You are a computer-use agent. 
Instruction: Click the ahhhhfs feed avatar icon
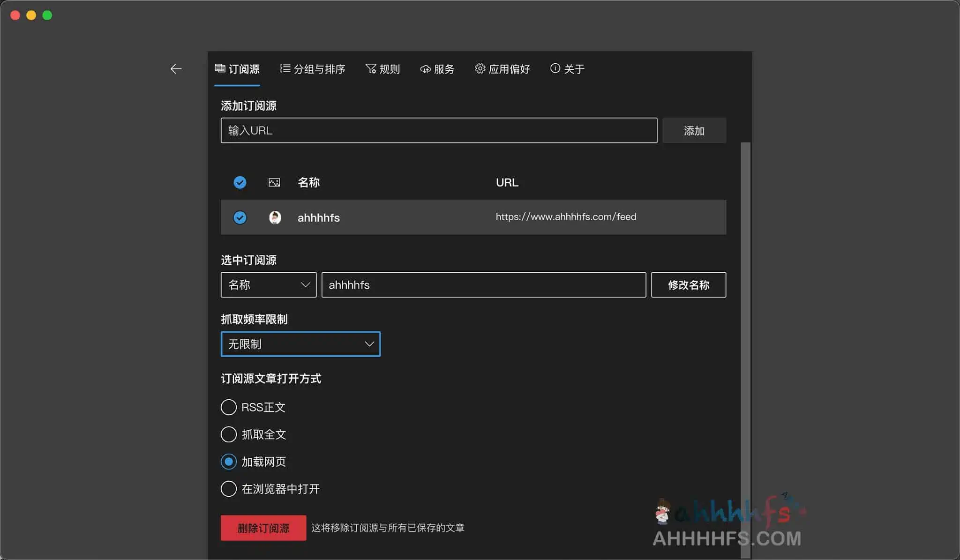tap(275, 217)
